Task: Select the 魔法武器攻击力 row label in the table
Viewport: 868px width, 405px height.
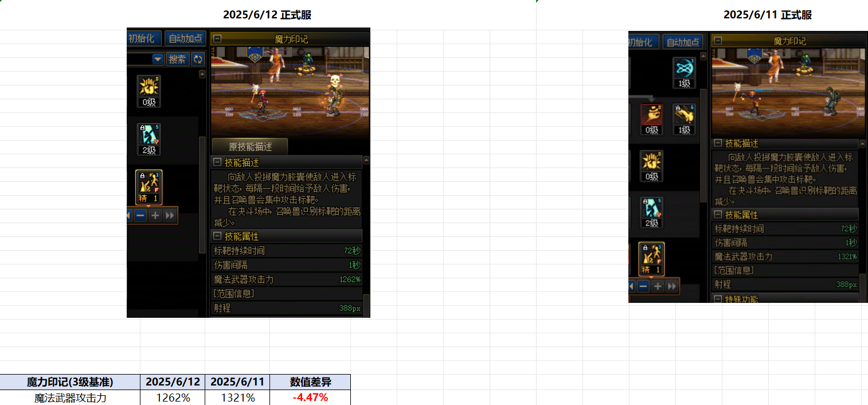Action: pos(70,398)
